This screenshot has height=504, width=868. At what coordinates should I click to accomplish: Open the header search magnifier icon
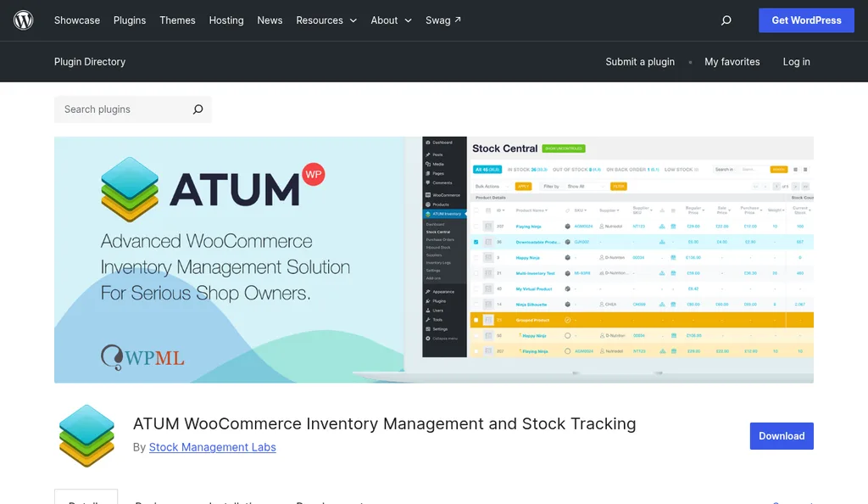726,20
